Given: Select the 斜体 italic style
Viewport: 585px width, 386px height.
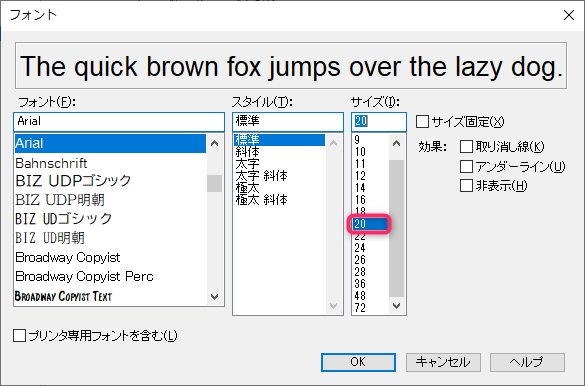Looking at the screenshot, I should click(x=279, y=152).
